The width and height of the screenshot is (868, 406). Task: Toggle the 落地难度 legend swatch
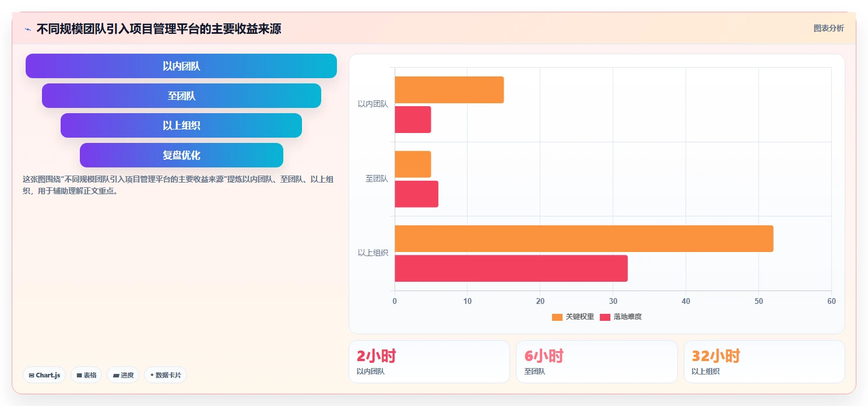[605, 317]
